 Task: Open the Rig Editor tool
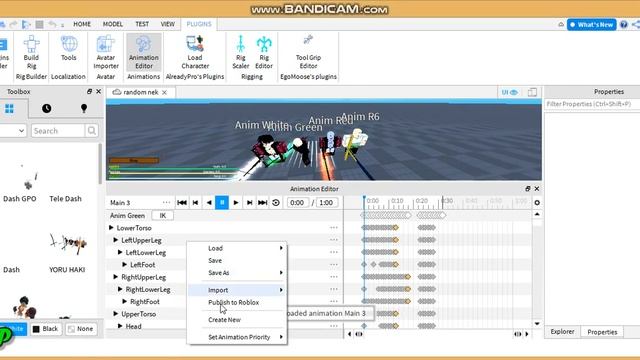pyautogui.click(x=264, y=52)
